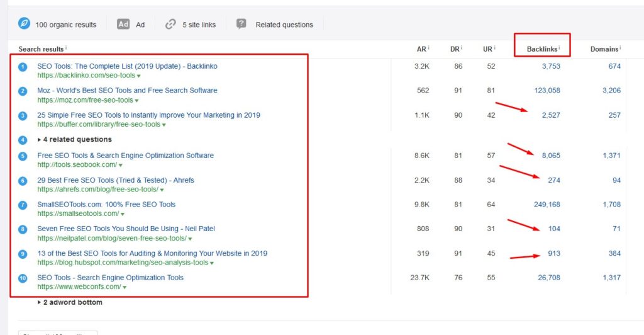Sort by the UR column header
This screenshot has height=335, width=644.
pyautogui.click(x=487, y=49)
